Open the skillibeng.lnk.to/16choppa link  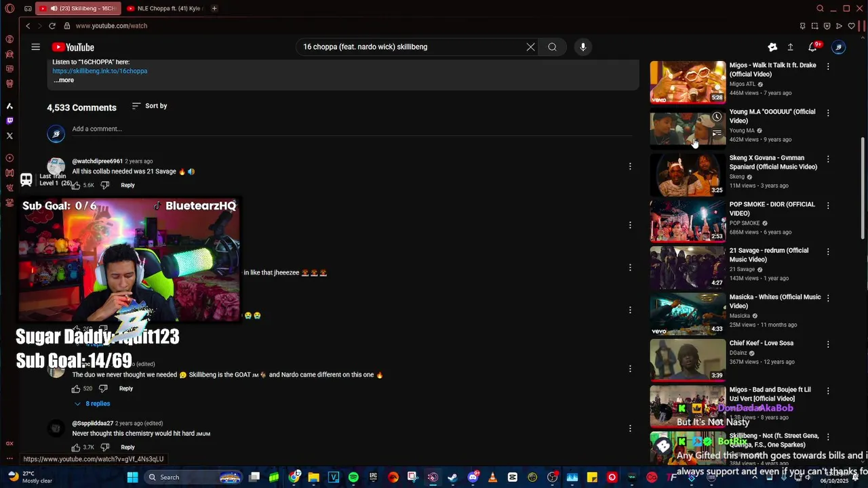coord(100,70)
